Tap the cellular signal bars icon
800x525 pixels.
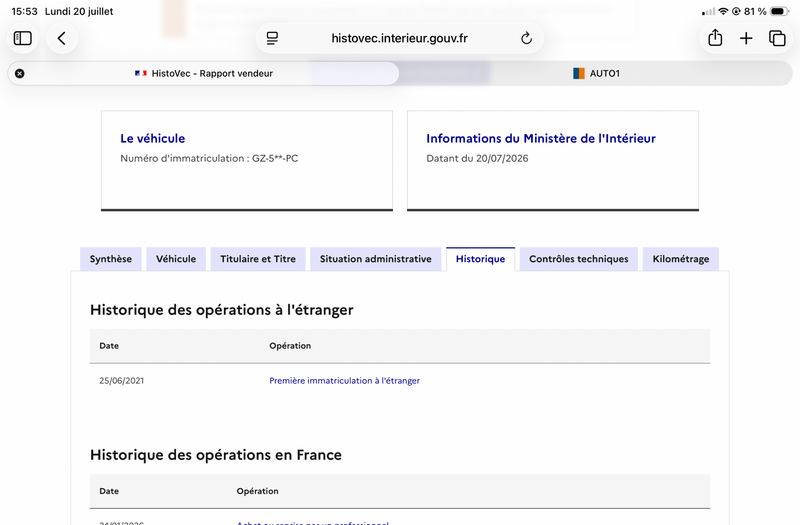point(708,12)
